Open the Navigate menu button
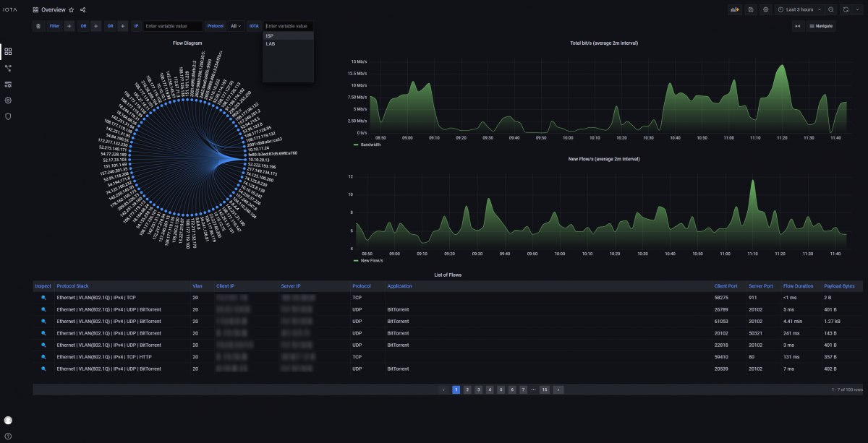Image resolution: width=868 pixels, height=443 pixels. tap(821, 26)
